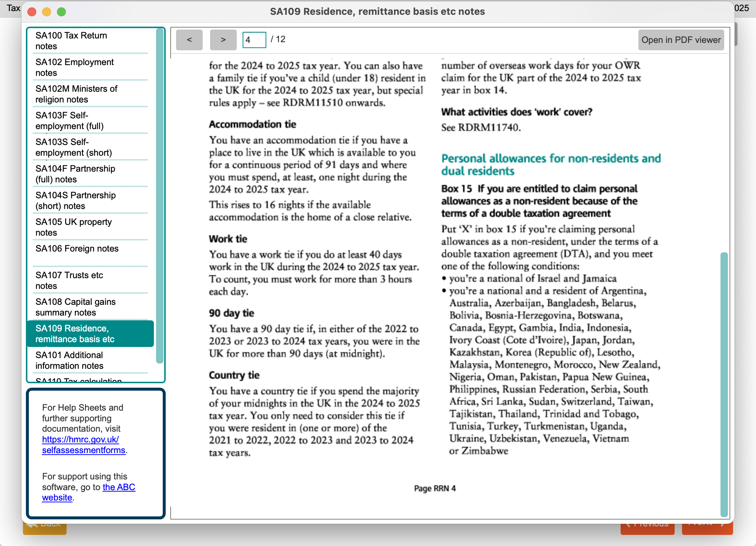The width and height of the screenshot is (756, 546).
Task: Click the PDF page vertical scrollbar
Action: click(724, 384)
